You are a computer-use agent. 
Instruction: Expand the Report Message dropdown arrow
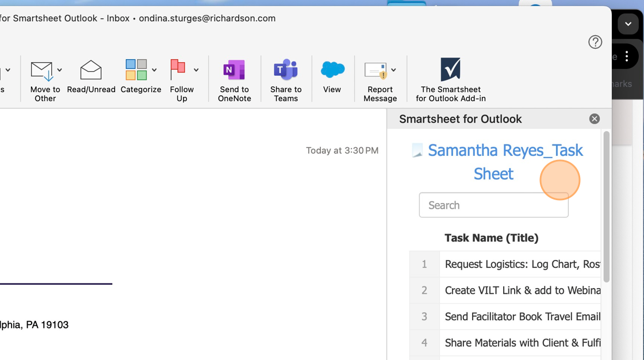pyautogui.click(x=393, y=70)
